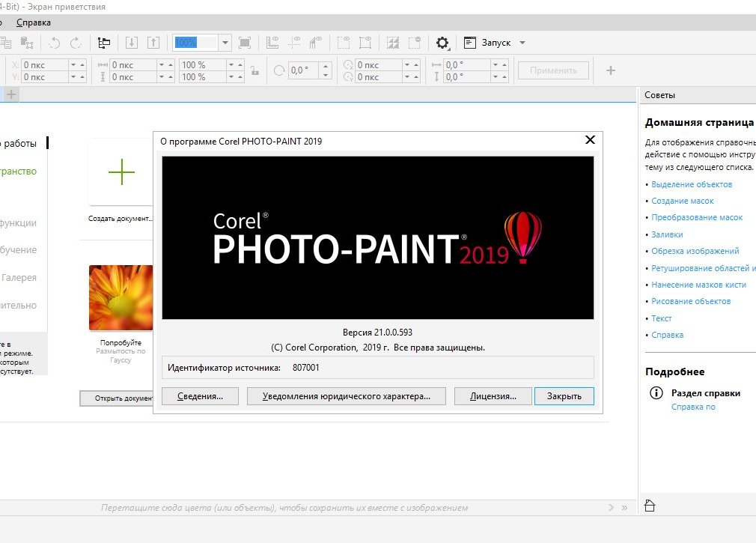
Task: Open the Справка link in hints list
Action: [667, 335]
